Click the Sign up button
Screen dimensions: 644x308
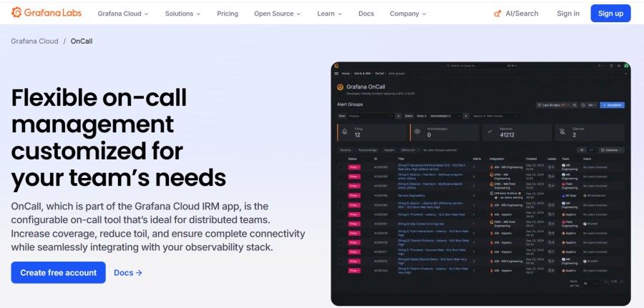pyautogui.click(x=610, y=14)
